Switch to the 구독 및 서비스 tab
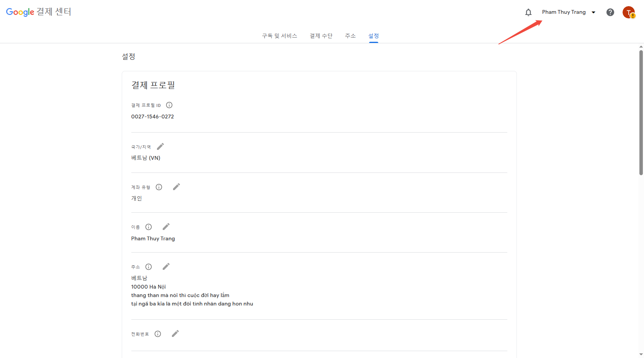This screenshot has width=644, height=358. coord(280,36)
